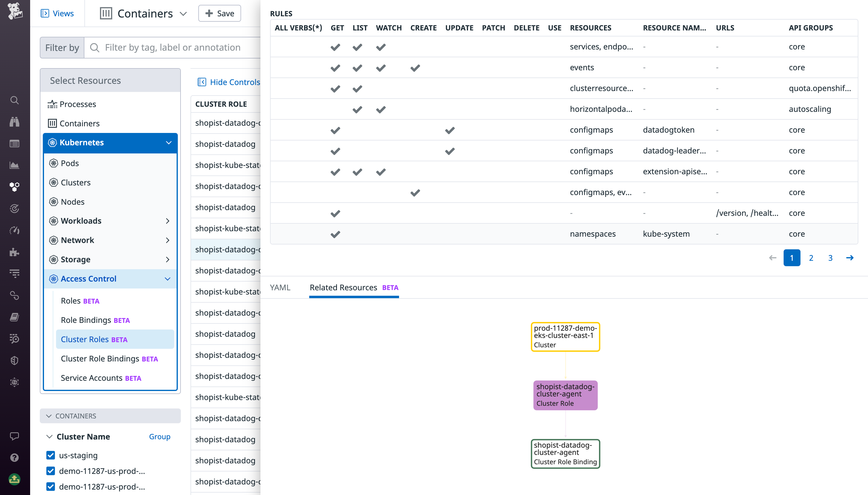Open the Notebooks icon in the sidebar

pyautogui.click(x=14, y=317)
